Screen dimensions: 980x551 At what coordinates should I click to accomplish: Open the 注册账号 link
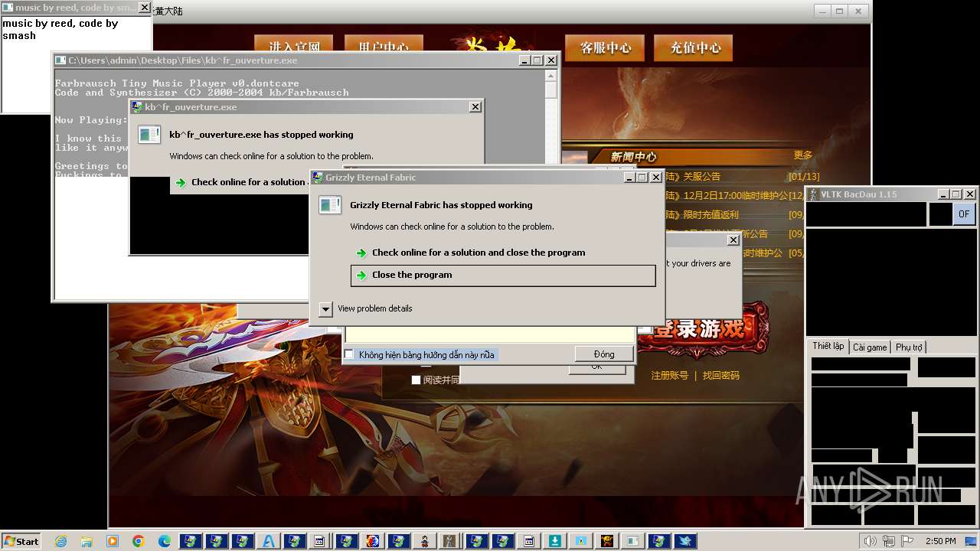click(x=670, y=376)
